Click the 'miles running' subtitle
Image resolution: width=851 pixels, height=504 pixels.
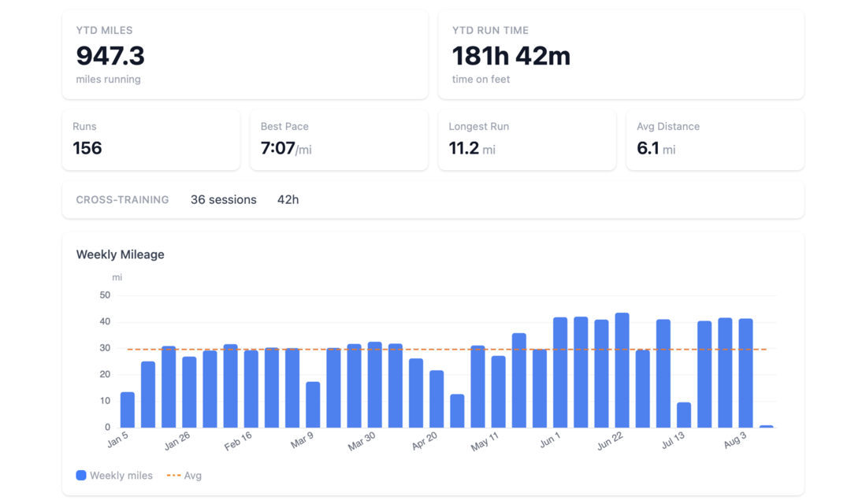[x=108, y=80]
